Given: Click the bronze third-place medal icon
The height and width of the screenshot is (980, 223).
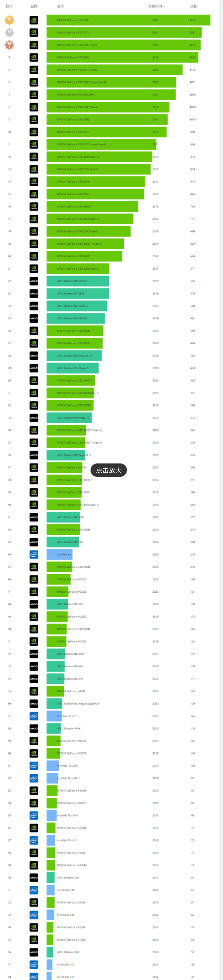Looking at the screenshot, I should [9, 45].
